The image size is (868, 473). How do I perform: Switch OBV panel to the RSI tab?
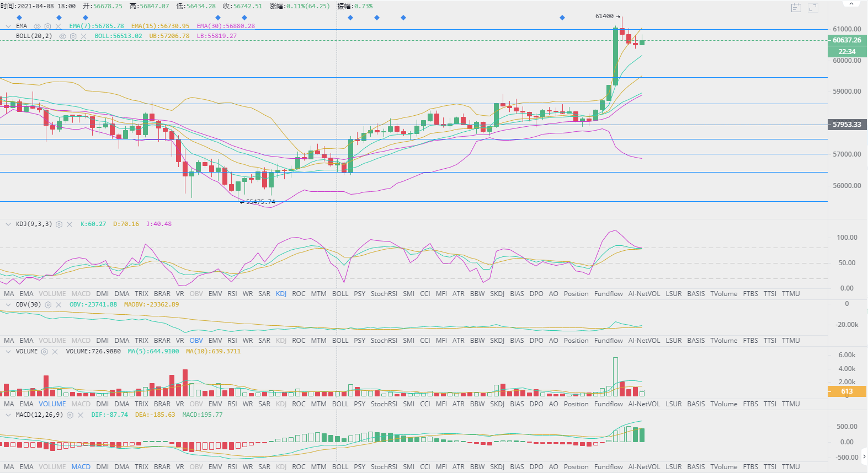pyautogui.click(x=232, y=341)
